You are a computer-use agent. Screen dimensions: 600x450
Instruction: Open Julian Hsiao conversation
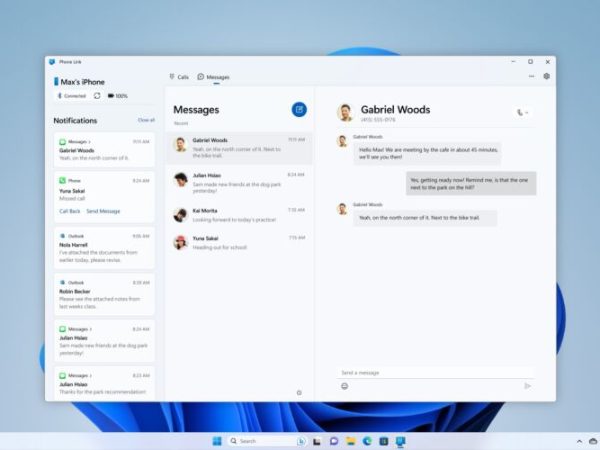tap(240, 180)
